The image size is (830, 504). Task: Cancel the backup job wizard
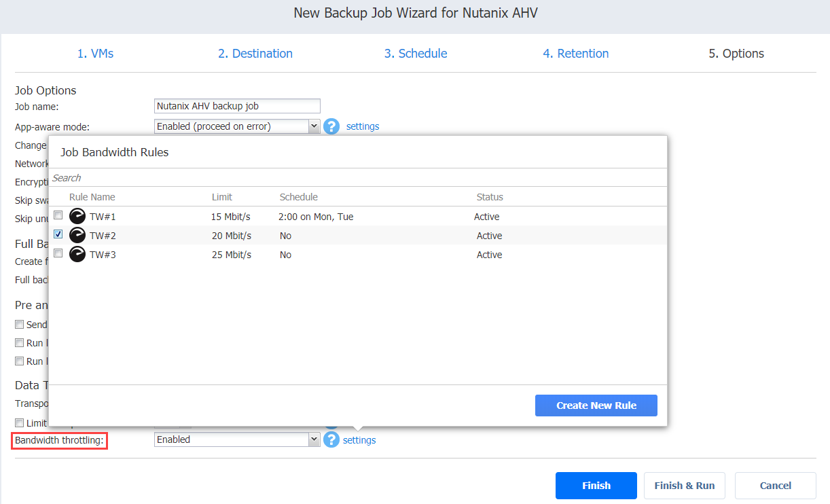(776, 486)
